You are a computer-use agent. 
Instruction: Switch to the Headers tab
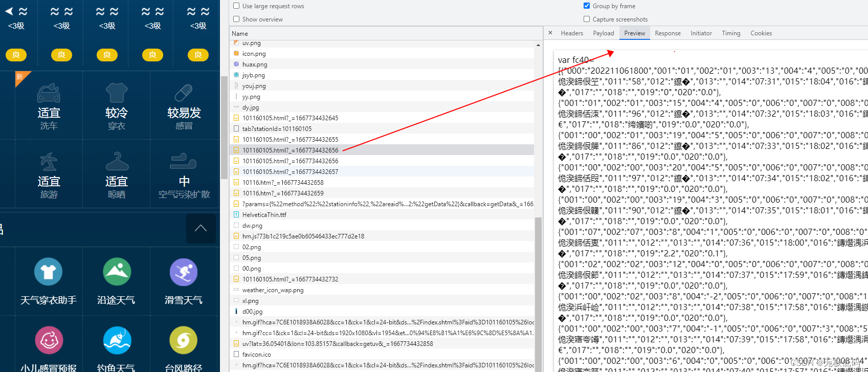pos(572,33)
